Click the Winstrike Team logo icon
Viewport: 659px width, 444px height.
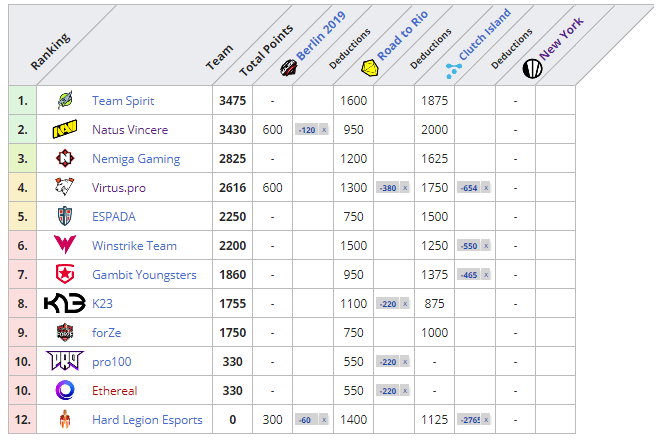(65, 245)
